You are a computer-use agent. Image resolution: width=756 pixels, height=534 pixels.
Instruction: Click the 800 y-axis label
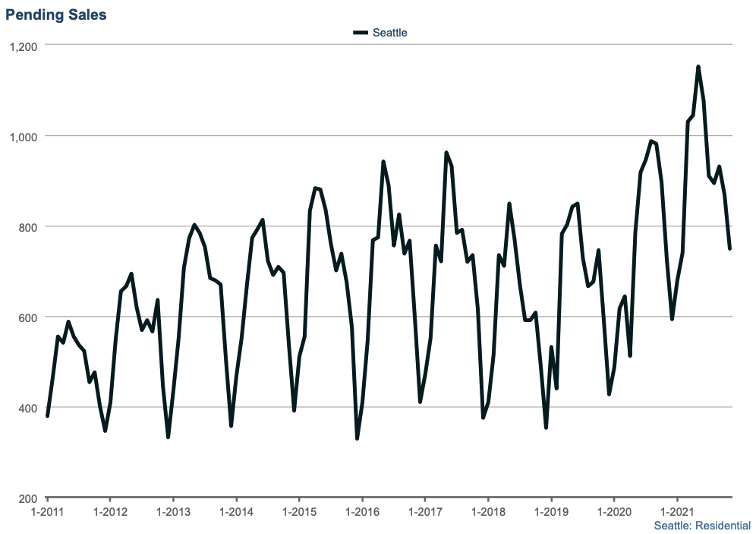click(29, 226)
